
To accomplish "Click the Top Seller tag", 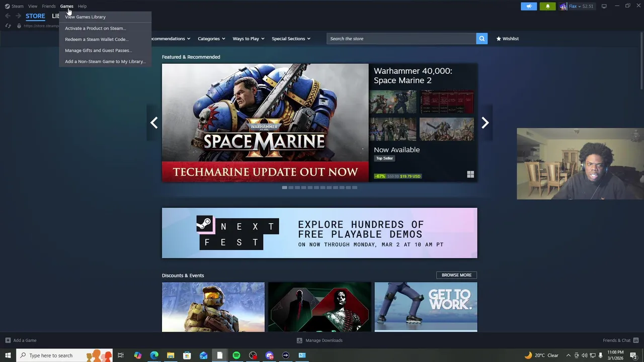I will pyautogui.click(x=384, y=158).
